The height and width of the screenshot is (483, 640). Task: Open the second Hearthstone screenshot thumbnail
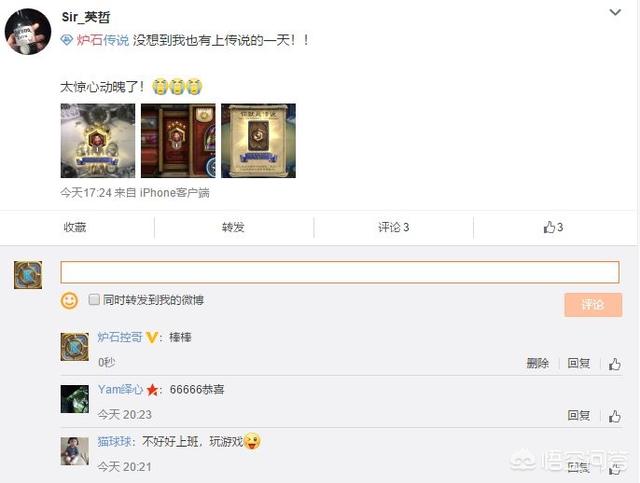pos(178,140)
